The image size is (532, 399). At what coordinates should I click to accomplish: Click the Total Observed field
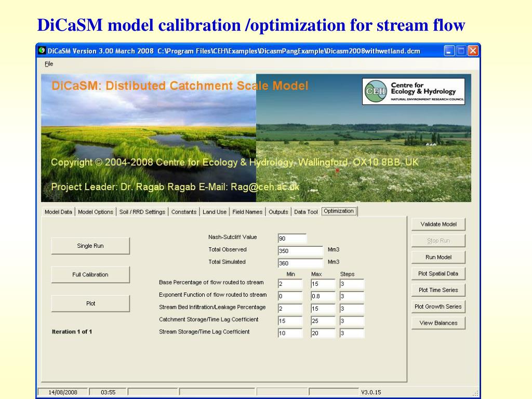click(x=300, y=251)
